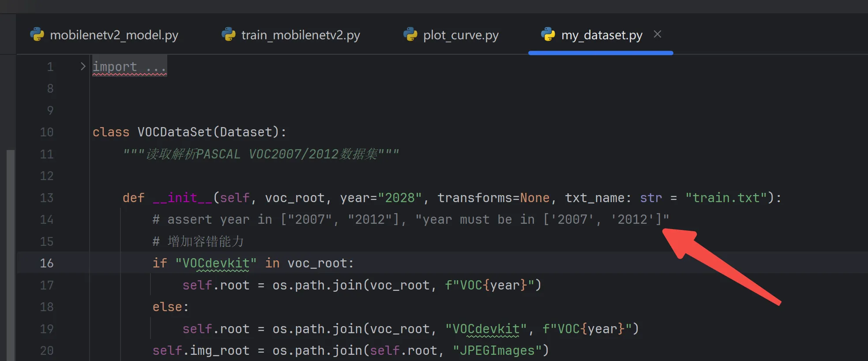Click Python icon on my_dataset.py tab
This screenshot has width=868, height=361.
coord(548,34)
